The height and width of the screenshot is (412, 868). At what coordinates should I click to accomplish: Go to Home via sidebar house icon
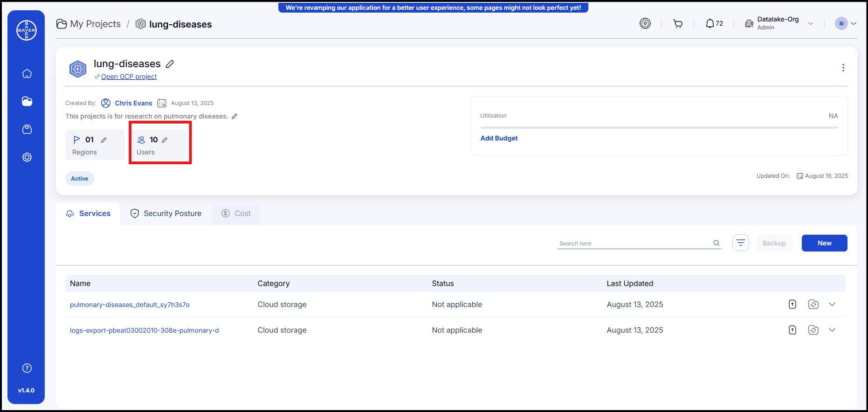click(27, 74)
